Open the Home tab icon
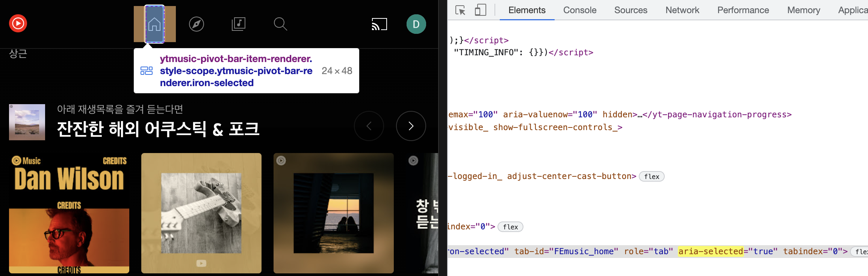This screenshot has height=276, width=868. [x=154, y=24]
